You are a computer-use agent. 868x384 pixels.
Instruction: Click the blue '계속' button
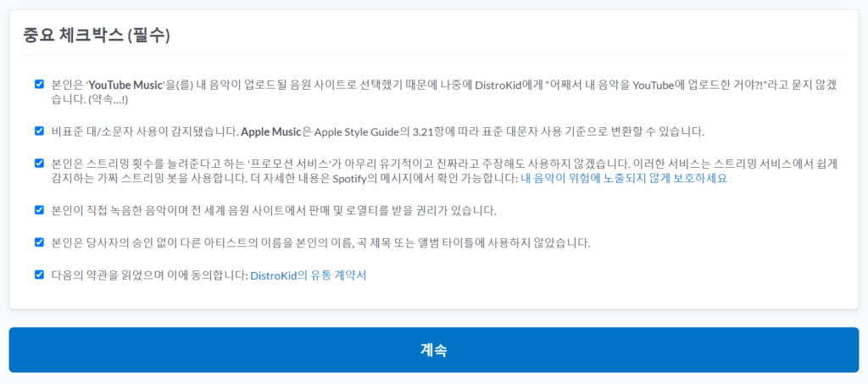(434, 350)
